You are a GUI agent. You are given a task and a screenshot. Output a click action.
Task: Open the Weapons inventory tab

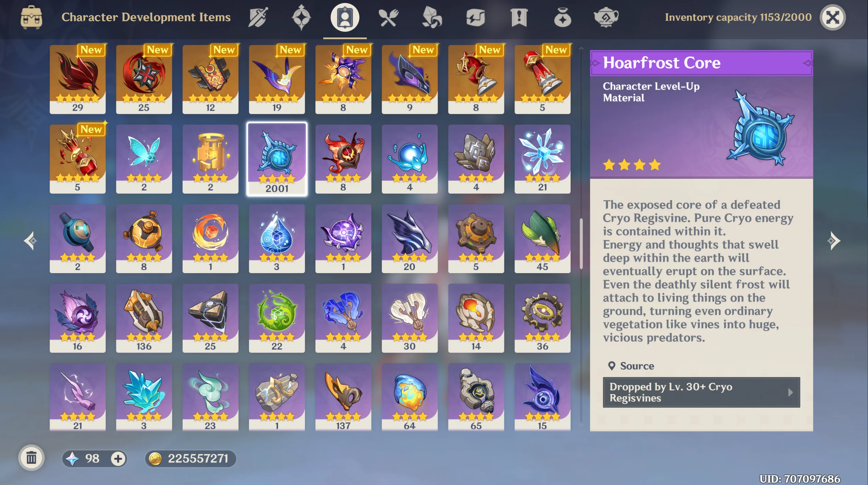point(258,17)
